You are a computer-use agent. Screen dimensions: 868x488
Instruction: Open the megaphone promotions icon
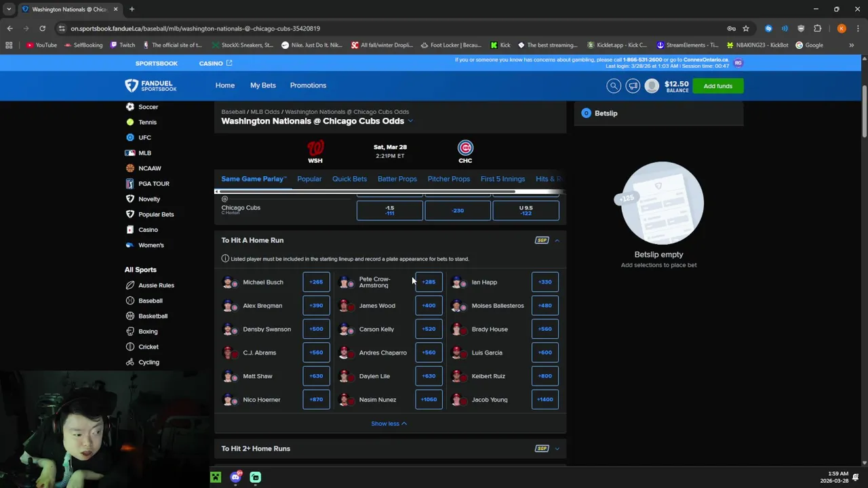(x=633, y=85)
